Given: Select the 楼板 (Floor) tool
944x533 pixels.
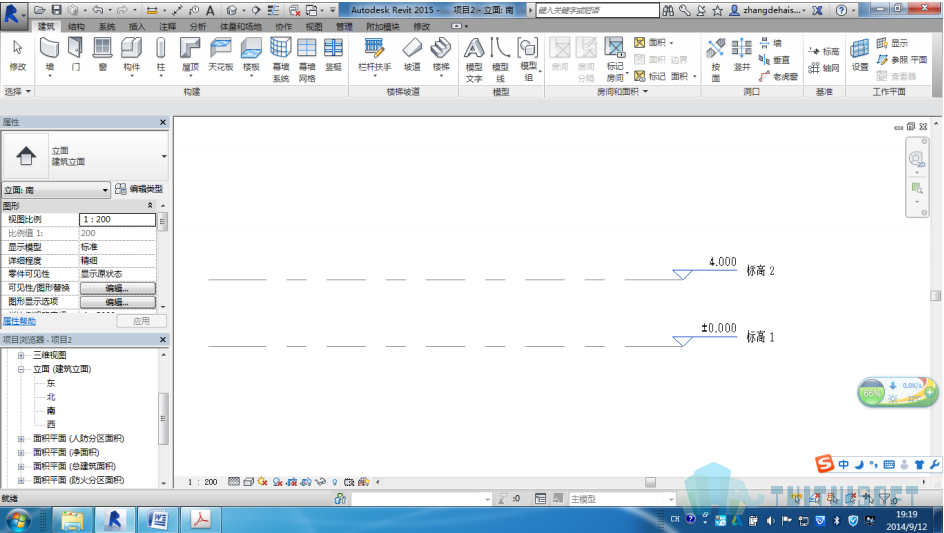Looking at the screenshot, I should (251, 55).
